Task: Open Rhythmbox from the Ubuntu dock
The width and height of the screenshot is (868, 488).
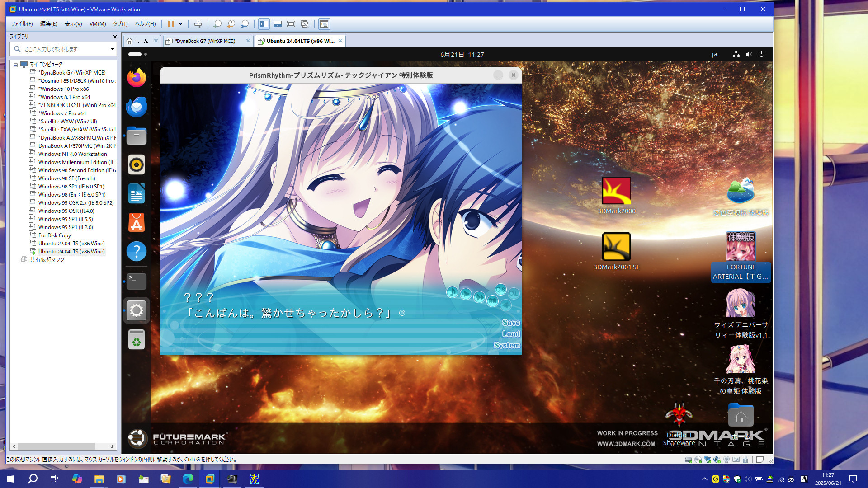Action: (137, 164)
